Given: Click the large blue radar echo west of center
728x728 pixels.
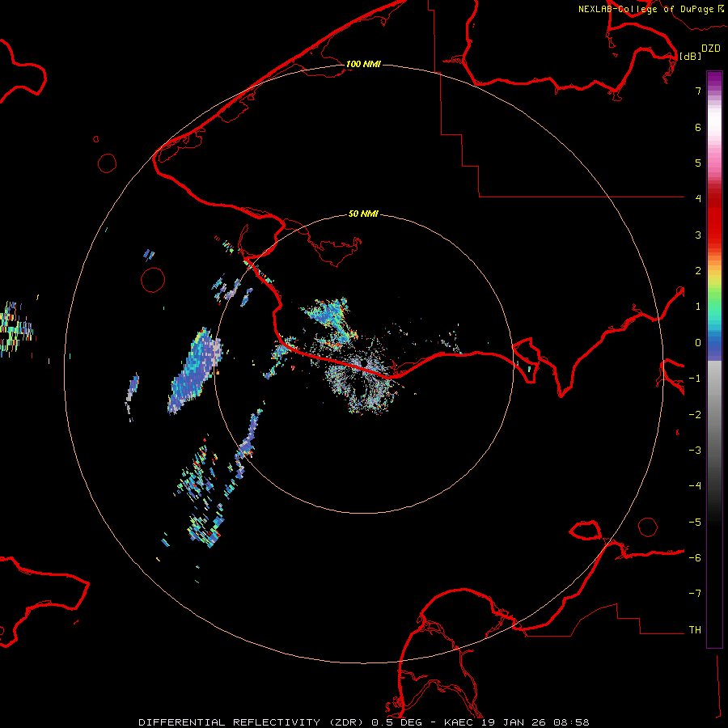Looking at the screenshot, I should point(194,371).
